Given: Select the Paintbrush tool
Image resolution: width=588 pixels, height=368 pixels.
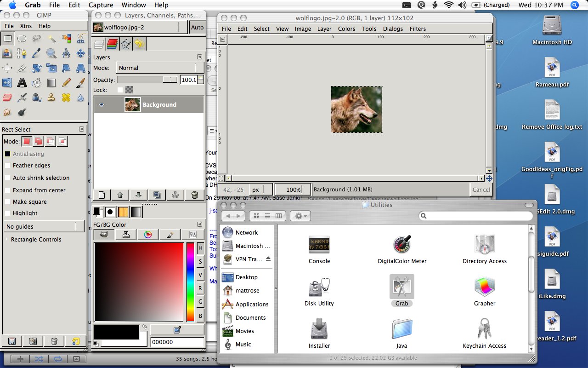Looking at the screenshot, I should pyautogui.click(x=81, y=83).
